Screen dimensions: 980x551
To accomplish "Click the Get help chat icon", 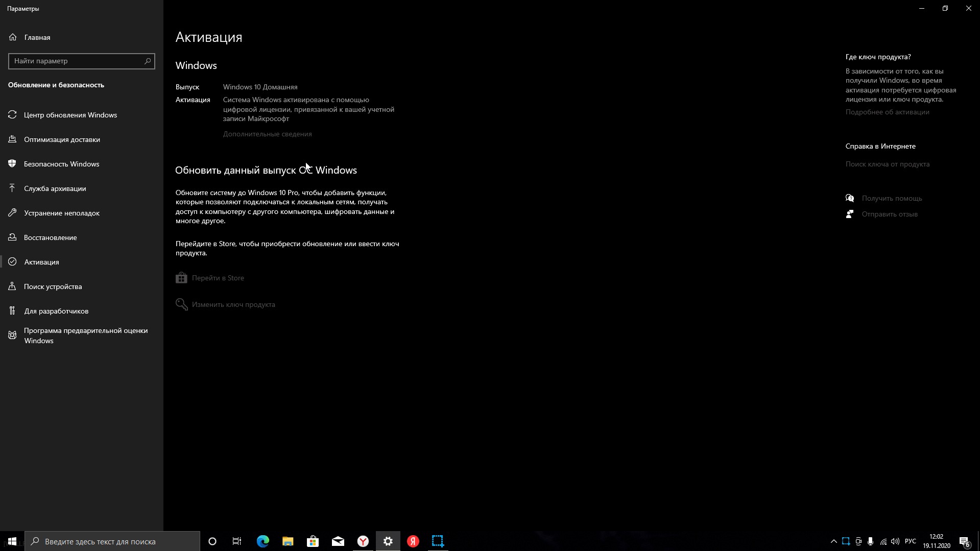I will [850, 198].
